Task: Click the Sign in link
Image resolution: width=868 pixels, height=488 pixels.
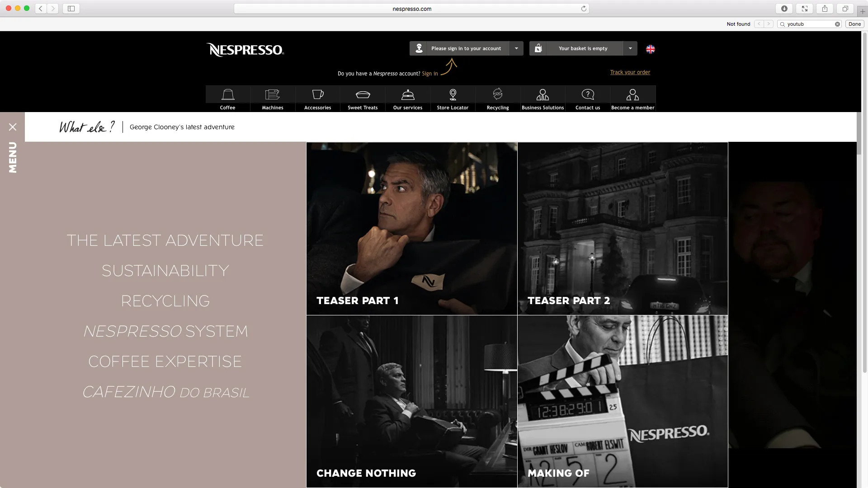Action: click(x=429, y=74)
